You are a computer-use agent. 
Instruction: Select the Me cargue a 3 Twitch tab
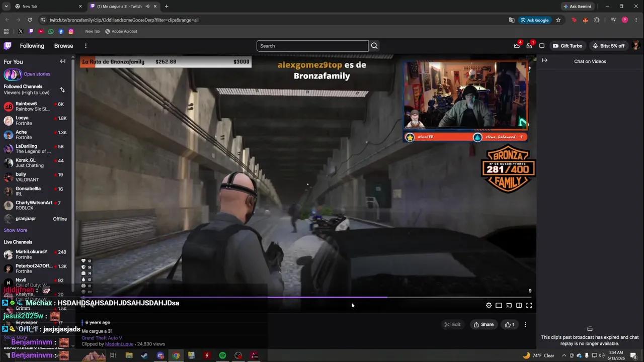pyautogui.click(x=123, y=7)
